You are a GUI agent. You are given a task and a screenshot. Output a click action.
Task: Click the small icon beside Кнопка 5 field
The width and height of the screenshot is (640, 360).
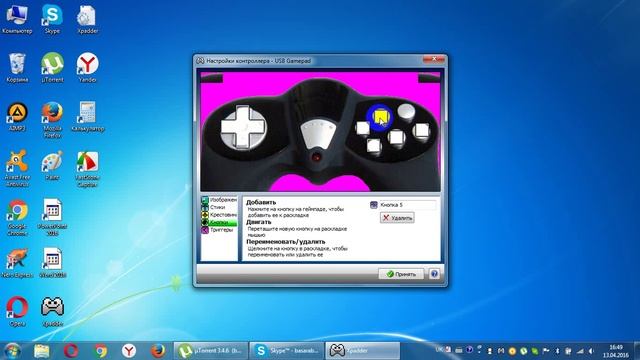373,205
